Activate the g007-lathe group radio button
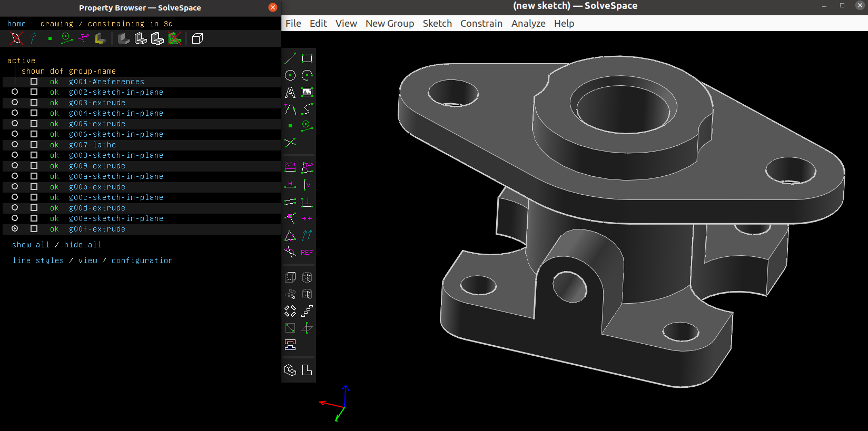The height and width of the screenshot is (431, 868). [15, 145]
